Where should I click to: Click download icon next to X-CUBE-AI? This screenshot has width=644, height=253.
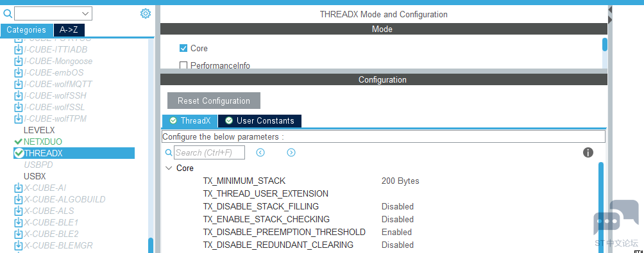[18, 188]
